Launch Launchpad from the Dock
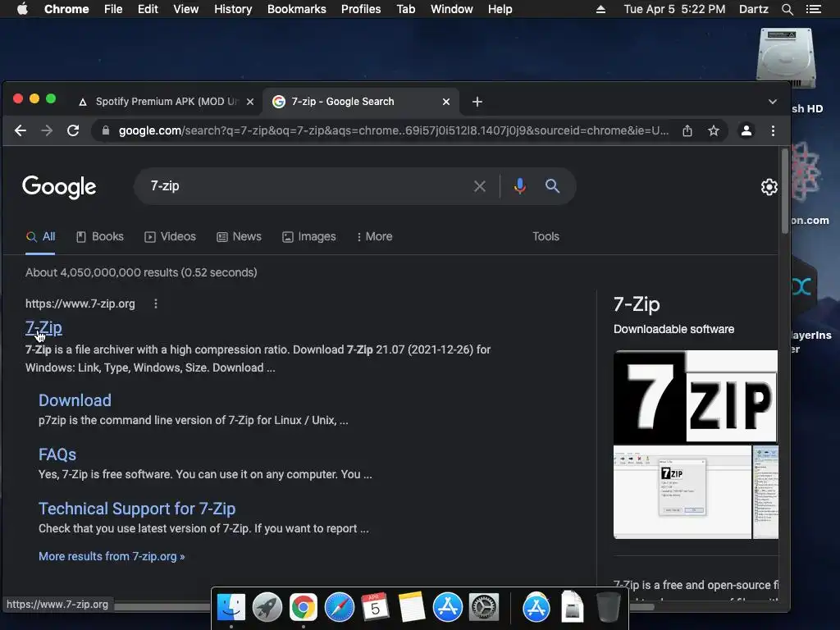Viewport: 840px width, 630px height. (267, 608)
